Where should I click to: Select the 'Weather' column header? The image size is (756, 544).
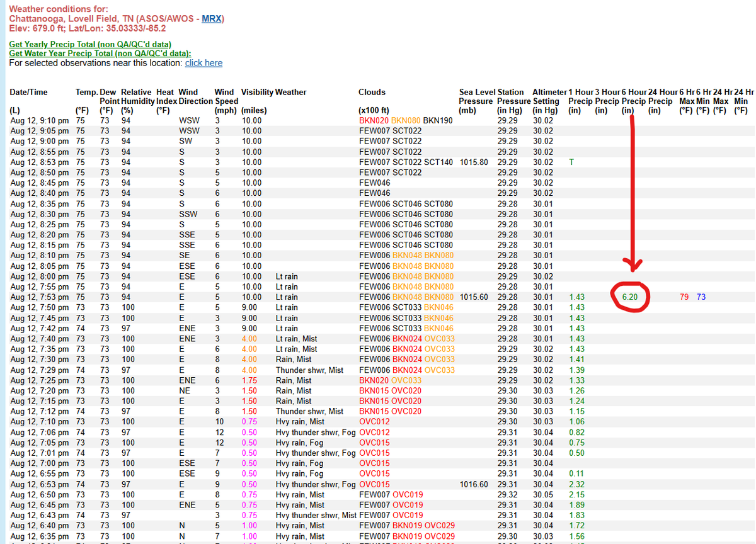tap(291, 92)
